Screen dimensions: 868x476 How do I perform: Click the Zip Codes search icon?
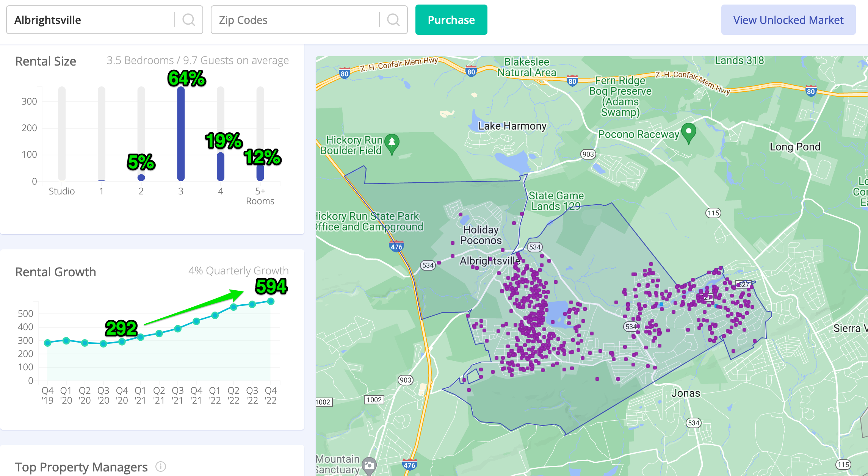click(x=393, y=20)
